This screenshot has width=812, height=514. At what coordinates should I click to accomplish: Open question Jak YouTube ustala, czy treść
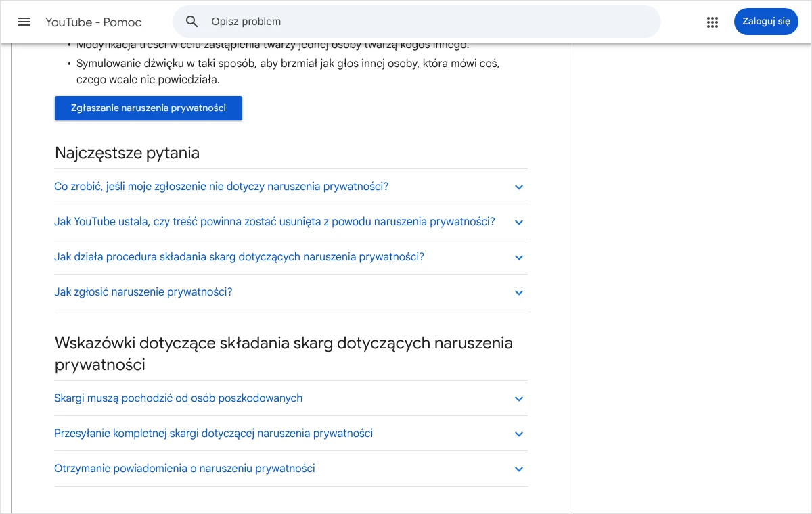tap(275, 222)
